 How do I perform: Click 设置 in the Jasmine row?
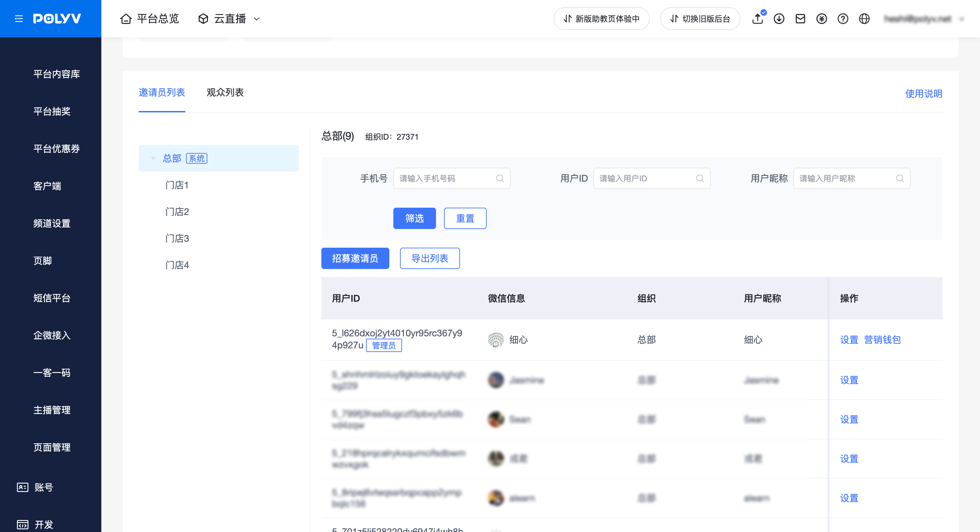pos(849,380)
